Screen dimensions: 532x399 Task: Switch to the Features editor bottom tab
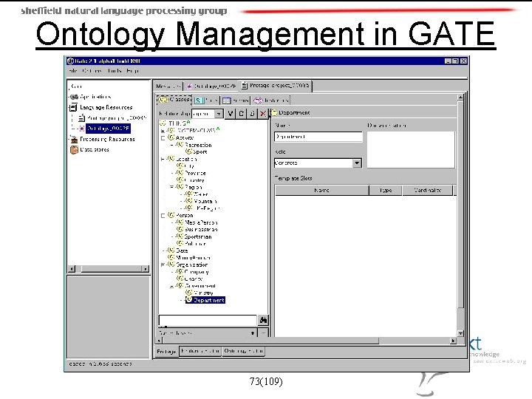[x=200, y=351]
